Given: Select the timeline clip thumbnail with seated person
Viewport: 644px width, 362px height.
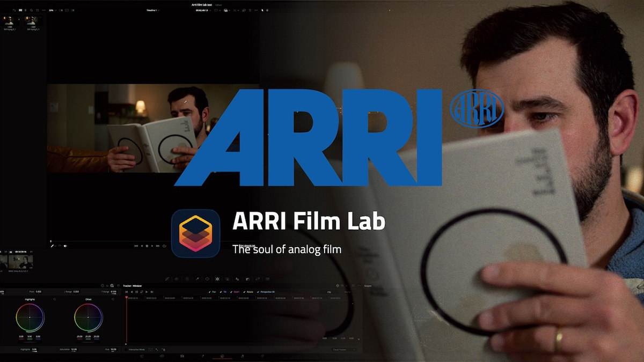Looking at the screenshot, I should (21, 262).
